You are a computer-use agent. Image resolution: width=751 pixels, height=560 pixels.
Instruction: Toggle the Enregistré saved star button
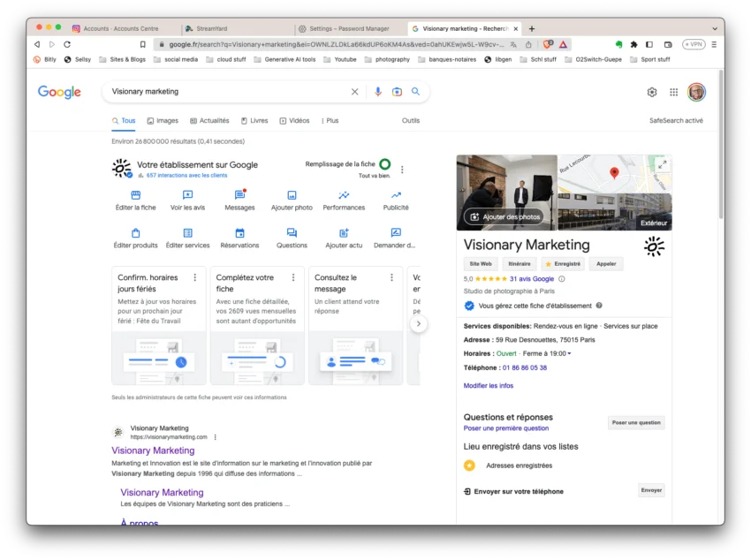pos(562,263)
